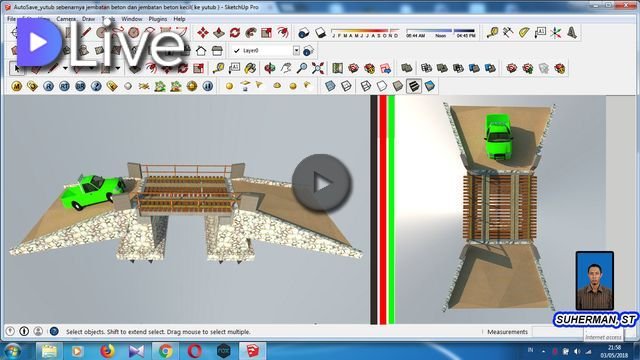Open the Help menu
Viewport: 640px width, 360px height.
179,19
